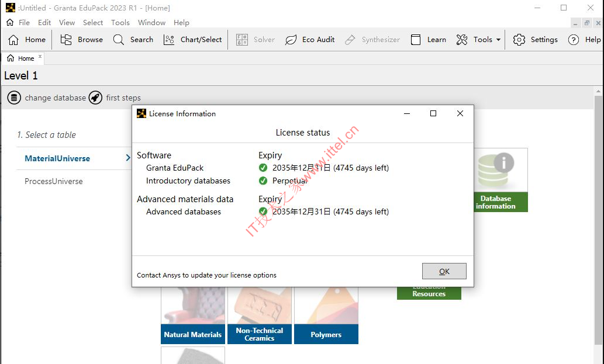This screenshot has width=604, height=364.
Task: Click the Granta EduPack app icon in title bar
Action: (11, 8)
